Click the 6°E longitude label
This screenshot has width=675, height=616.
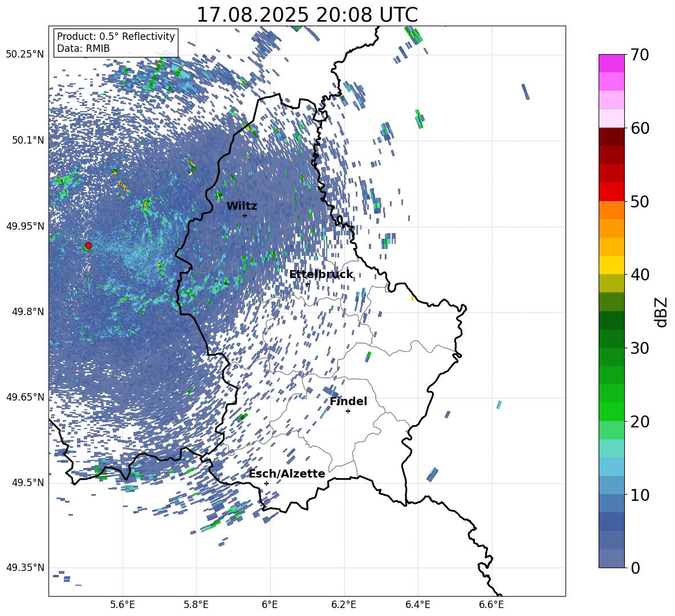[x=270, y=605]
